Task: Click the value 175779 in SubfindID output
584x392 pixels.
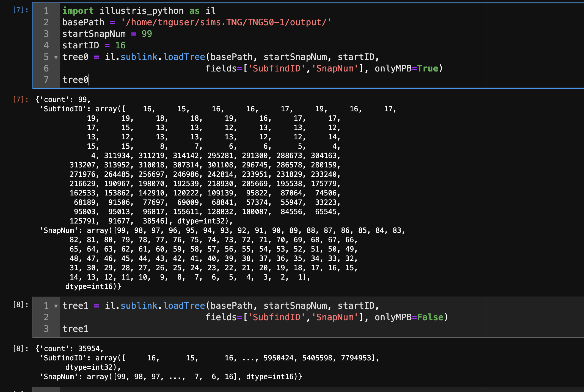Action: click(324, 184)
